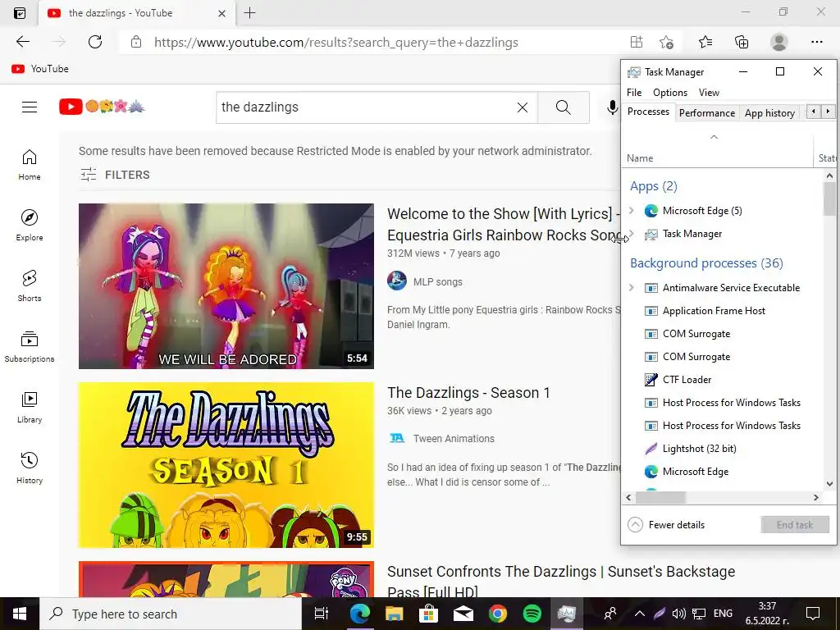The width and height of the screenshot is (840, 630).
Task: Open Spotify from the taskbar
Action: pyautogui.click(x=532, y=614)
